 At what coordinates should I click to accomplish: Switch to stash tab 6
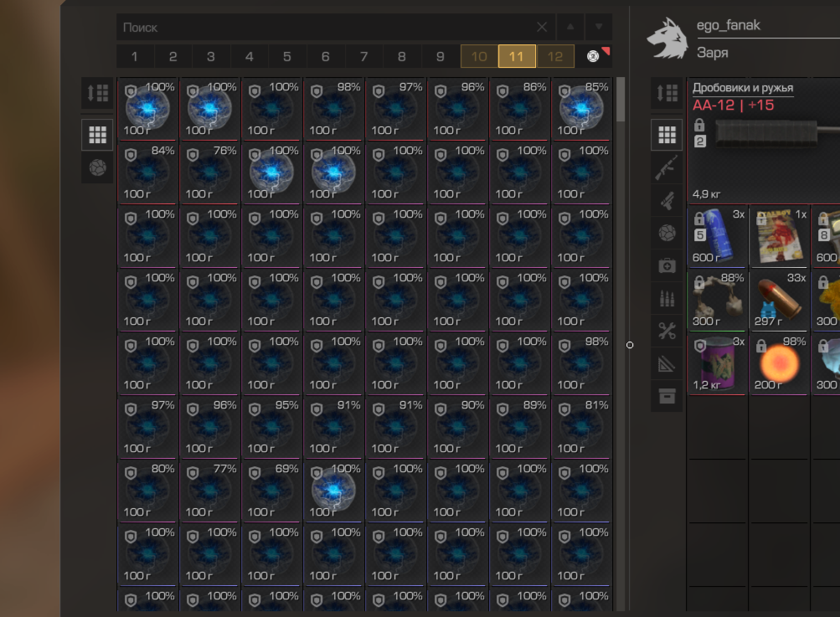pyautogui.click(x=325, y=56)
